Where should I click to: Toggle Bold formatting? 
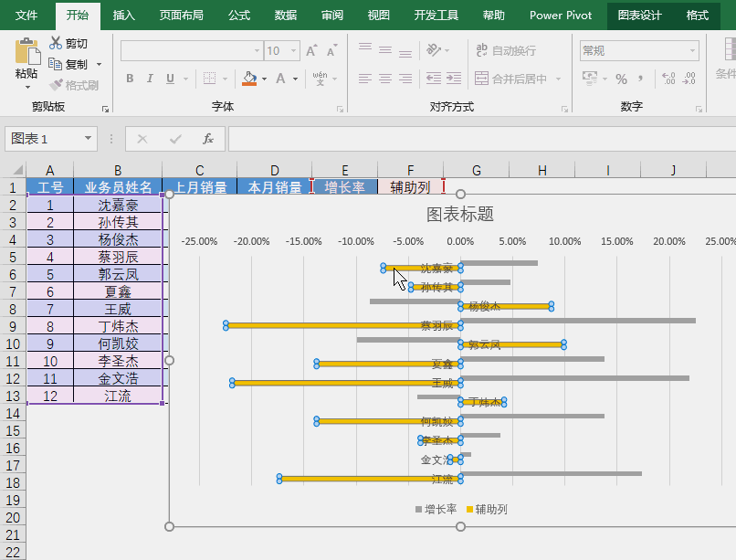pyautogui.click(x=130, y=79)
